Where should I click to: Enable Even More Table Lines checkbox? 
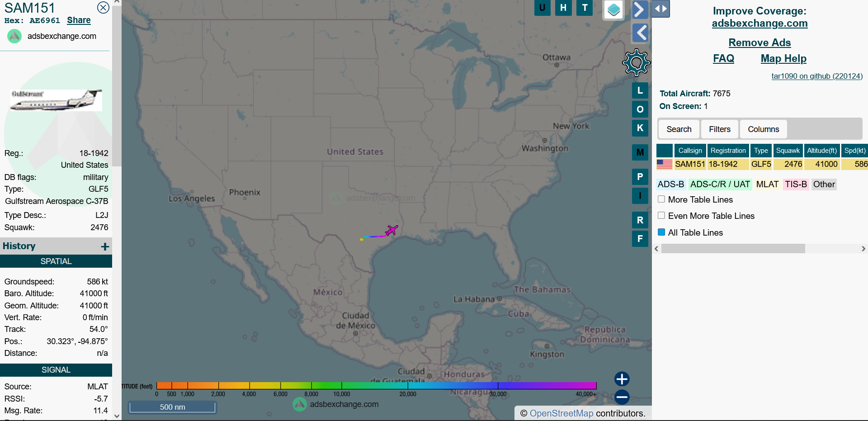[661, 215]
